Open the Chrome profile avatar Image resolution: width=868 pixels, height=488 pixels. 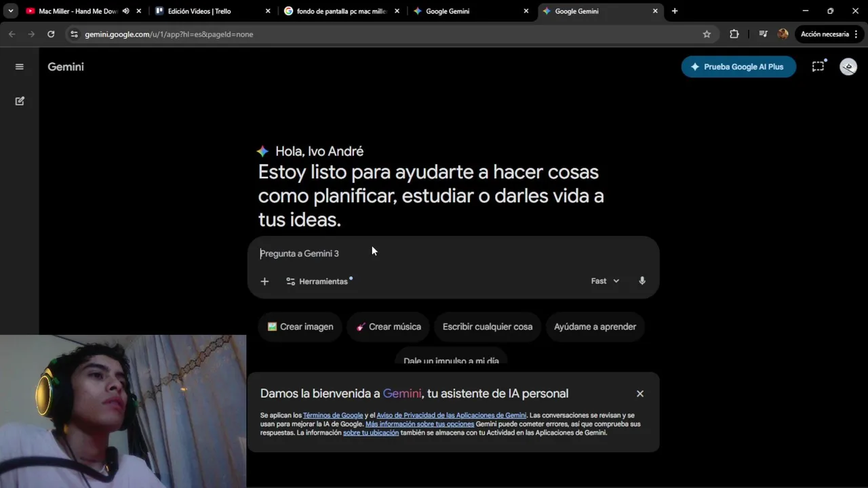783,34
